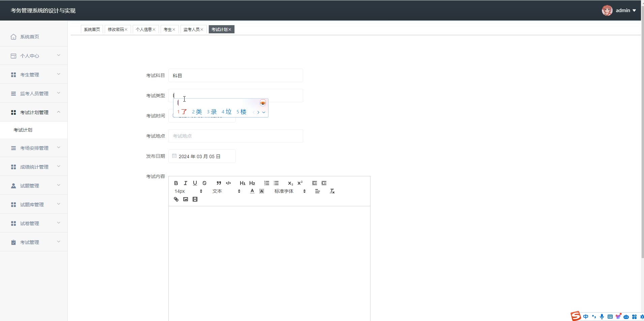Toggle strikethrough formatting in the editor
The image size is (644, 321).
(204, 183)
